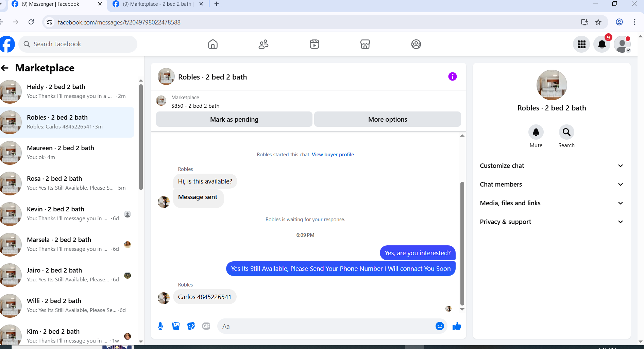
Task: Click the conversation list scrollbar
Action: (x=141, y=137)
